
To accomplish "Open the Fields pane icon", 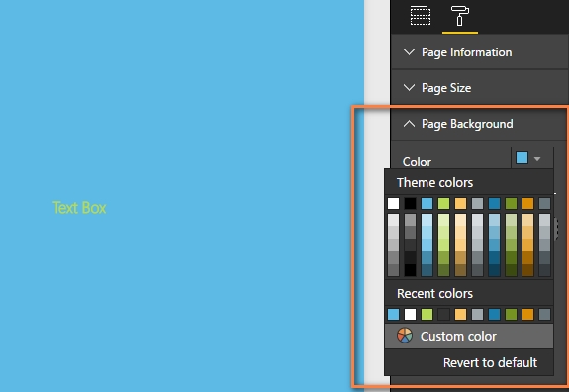I will (421, 16).
